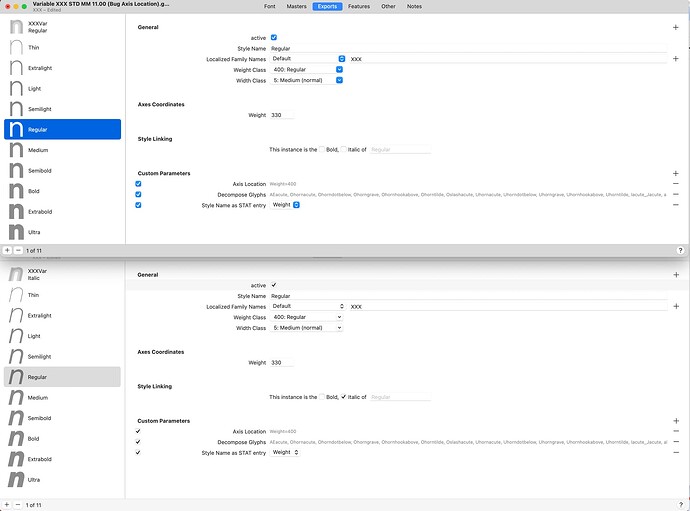Add a new instance in the upper window
This screenshot has width=690, height=511.
(7, 250)
